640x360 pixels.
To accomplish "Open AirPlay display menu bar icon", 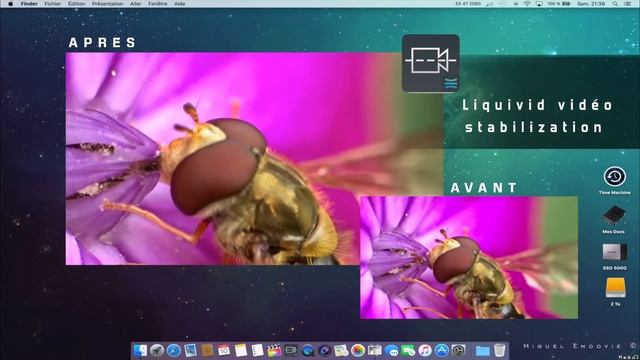I will coord(539,4).
